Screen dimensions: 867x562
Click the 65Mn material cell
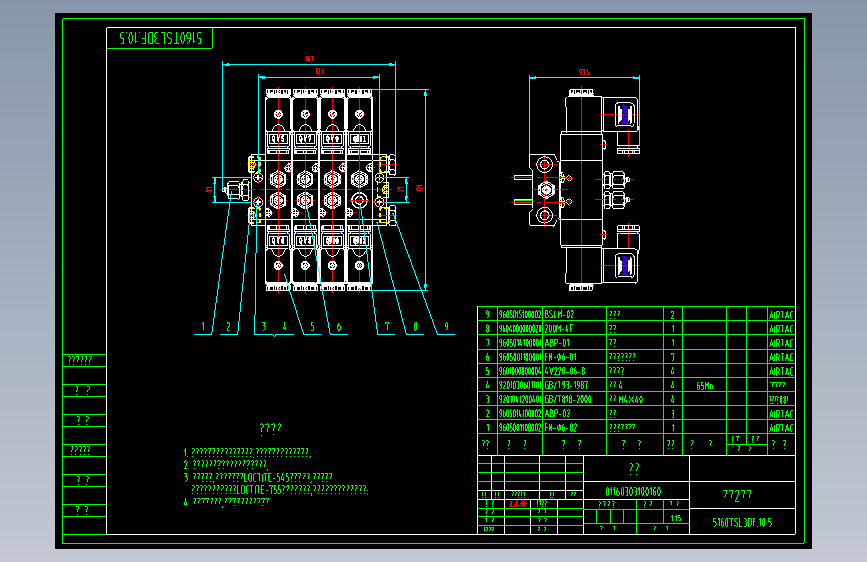[704, 386]
